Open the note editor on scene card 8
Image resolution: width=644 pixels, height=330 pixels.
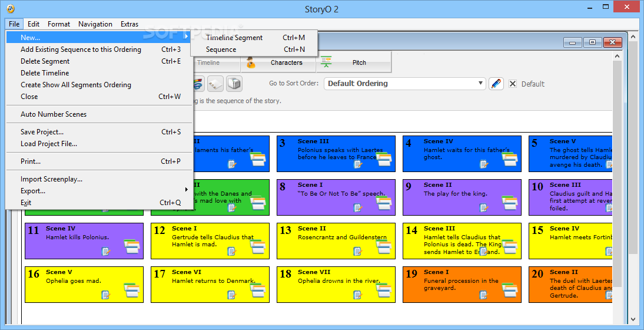point(358,208)
